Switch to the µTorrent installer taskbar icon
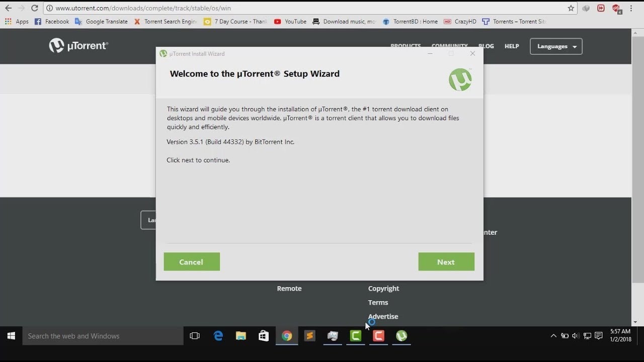 coord(401,336)
